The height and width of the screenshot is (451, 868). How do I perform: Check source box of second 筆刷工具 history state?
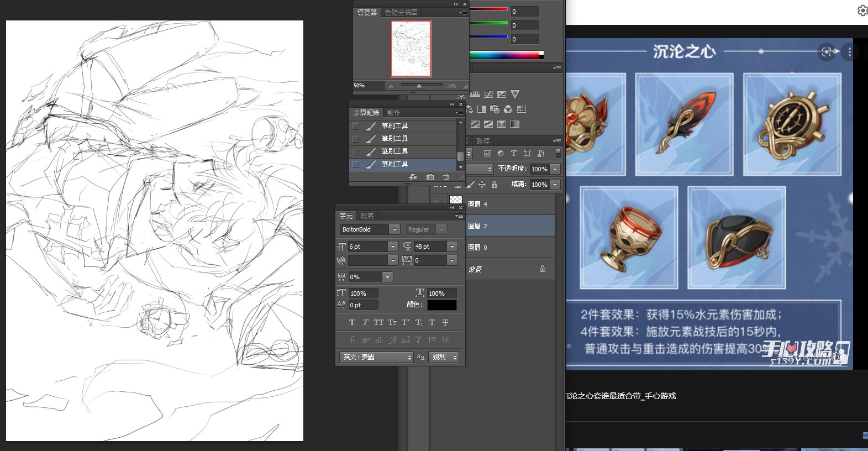point(356,139)
